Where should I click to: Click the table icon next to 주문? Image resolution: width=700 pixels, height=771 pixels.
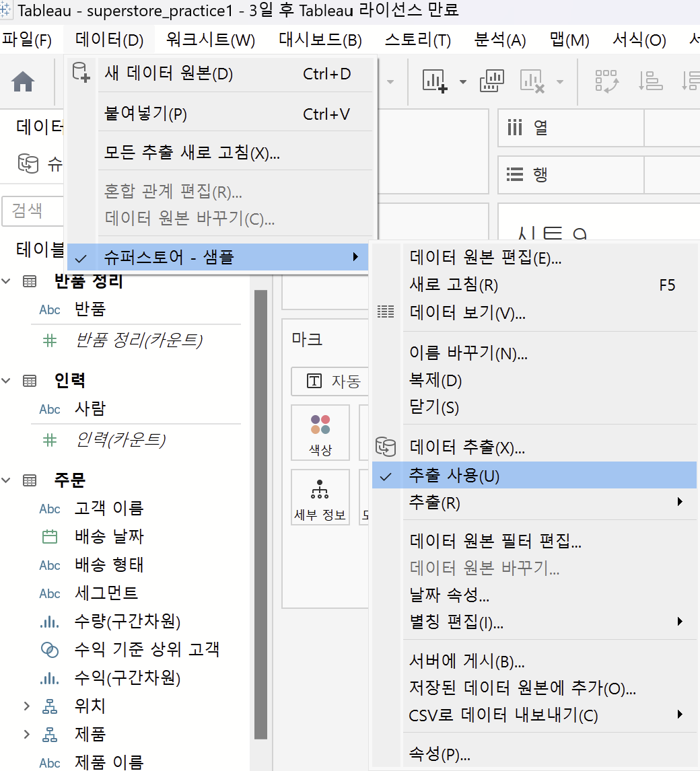pyautogui.click(x=30, y=480)
